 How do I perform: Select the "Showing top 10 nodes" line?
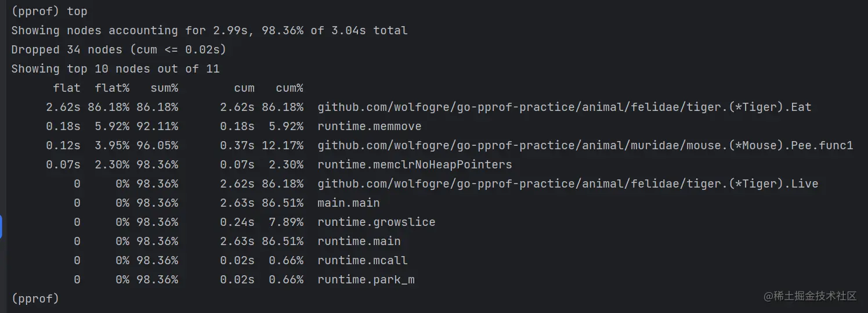(115, 69)
